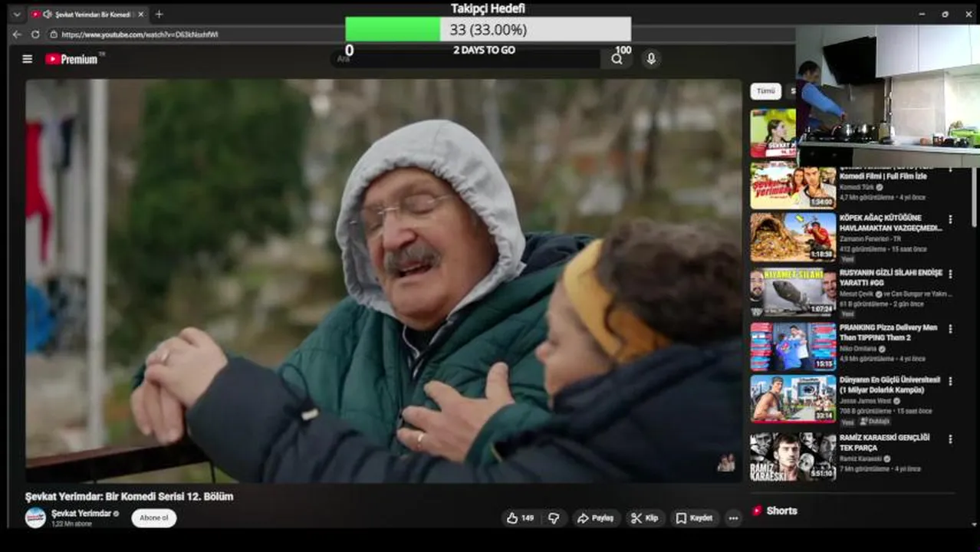
Task: Open options menu for PRANKING Pizza video
Action: click(x=950, y=328)
